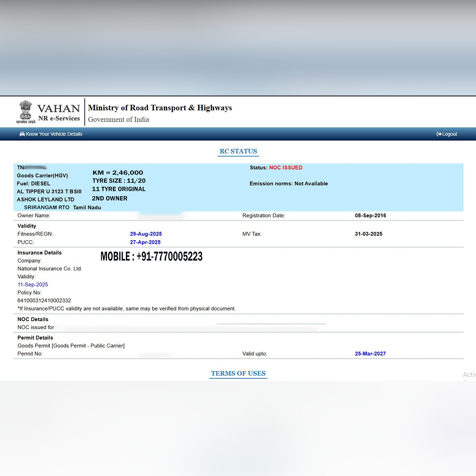Select National Insurance Co. Ltd.
This screenshot has width=476, height=476.
(50, 269)
